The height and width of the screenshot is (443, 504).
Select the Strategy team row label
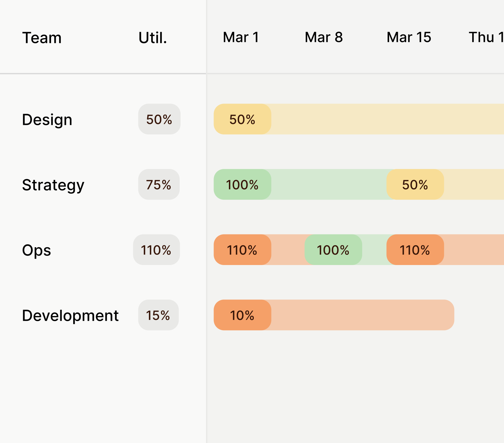(x=53, y=185)
